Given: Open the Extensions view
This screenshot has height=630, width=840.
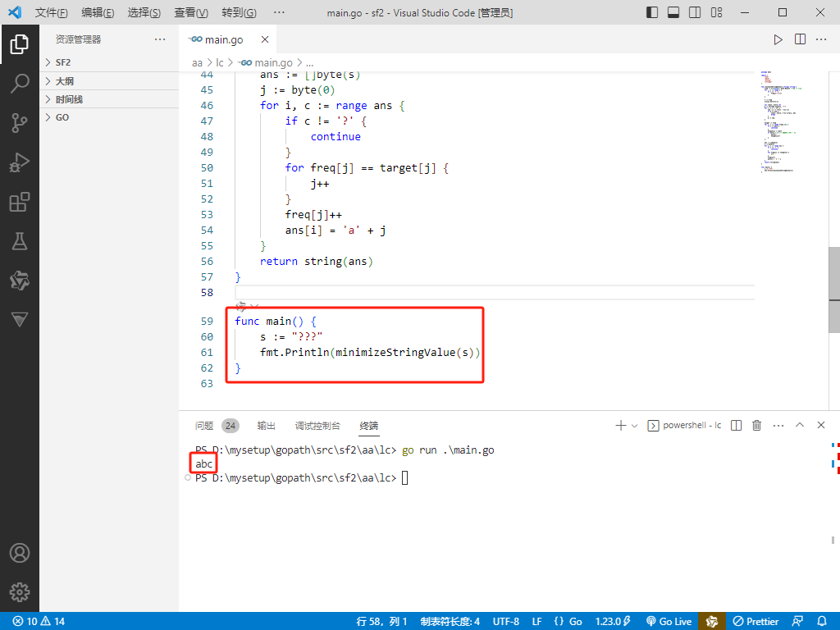Looking at the screenshot, I should point(20,202).
